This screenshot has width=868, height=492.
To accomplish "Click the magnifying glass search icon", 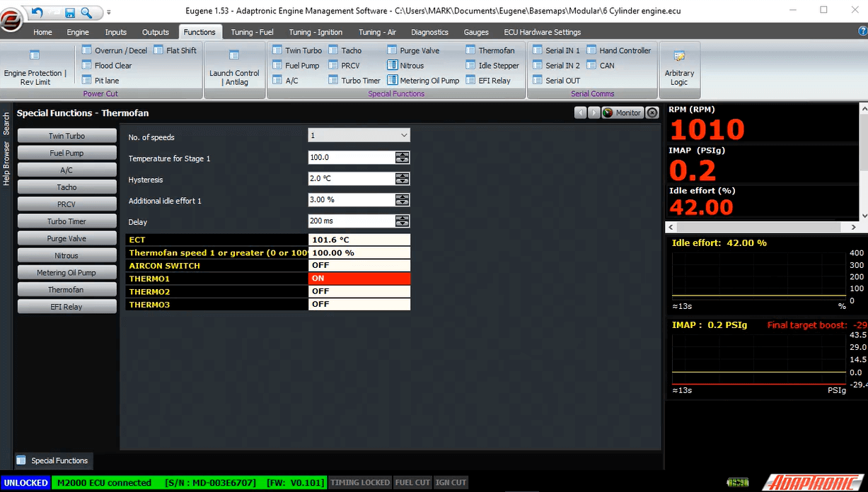I will [86, 12].
